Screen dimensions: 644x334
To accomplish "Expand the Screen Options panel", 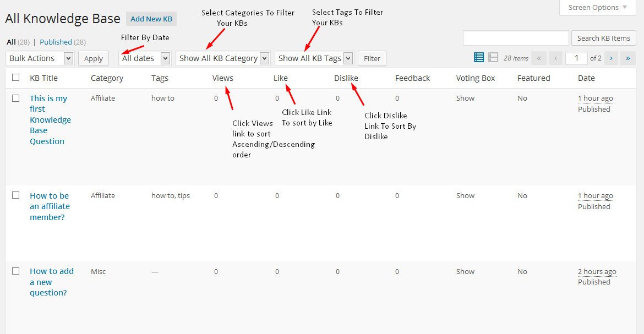I will click(x=597, y=7).
